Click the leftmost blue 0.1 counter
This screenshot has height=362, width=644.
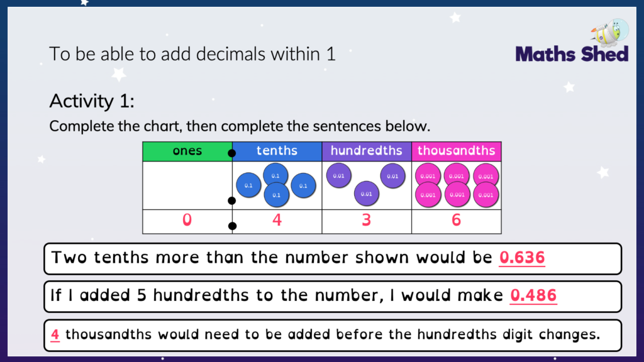pos(248,185)
